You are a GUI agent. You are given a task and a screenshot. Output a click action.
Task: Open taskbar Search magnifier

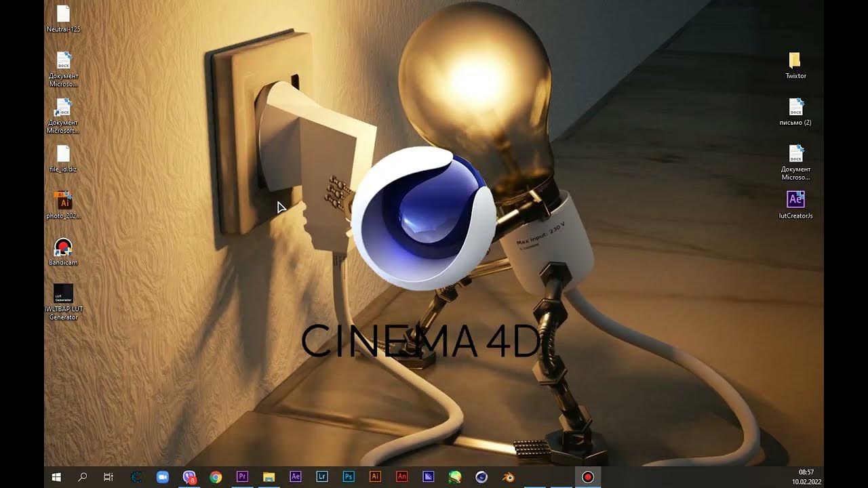pos(83,477)
